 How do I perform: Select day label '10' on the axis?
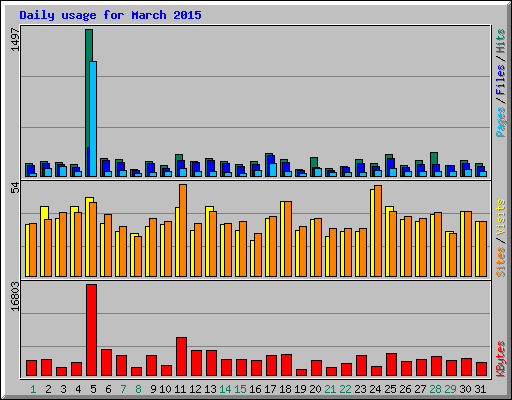click(165, 389)
